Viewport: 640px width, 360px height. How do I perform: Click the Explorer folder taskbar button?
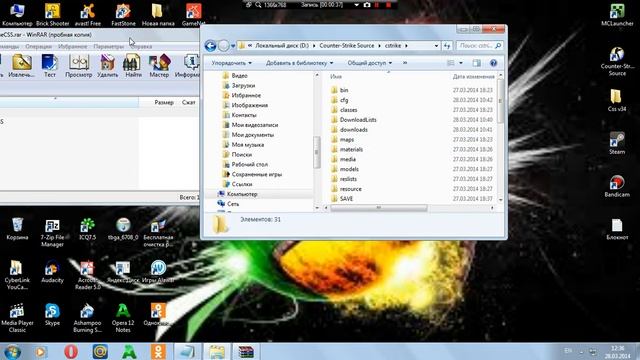(217, 351)
